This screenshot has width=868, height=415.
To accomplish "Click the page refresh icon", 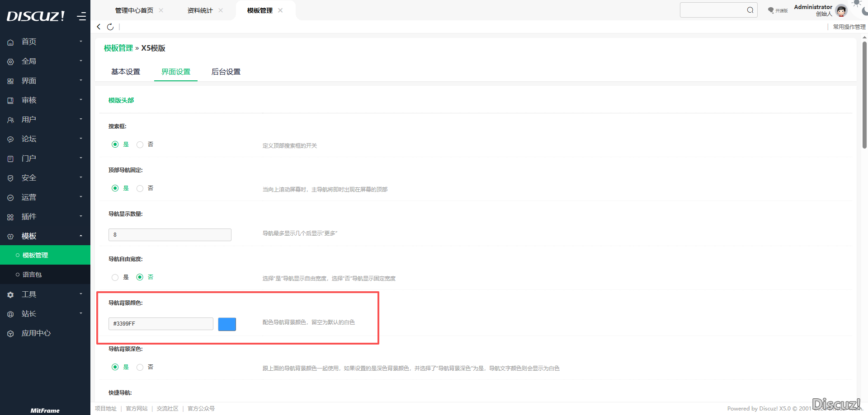I will (110, 27).
